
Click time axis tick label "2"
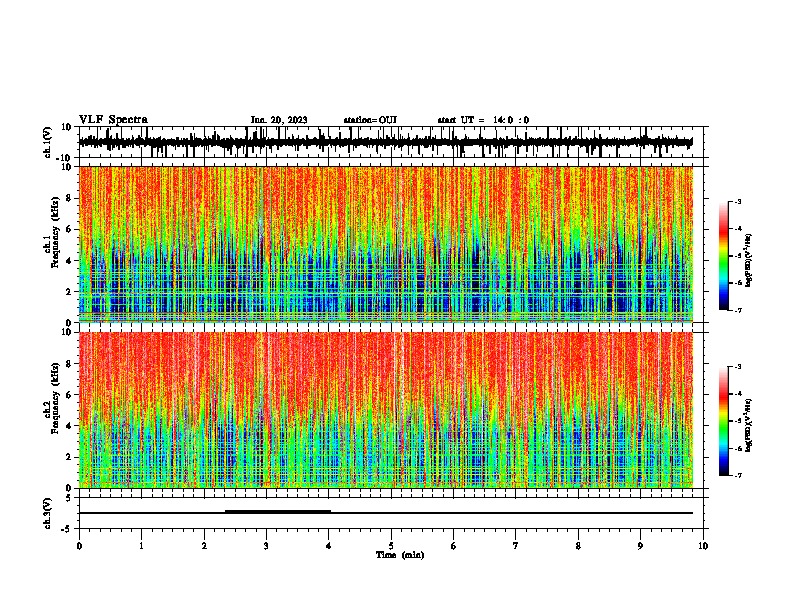204,546
